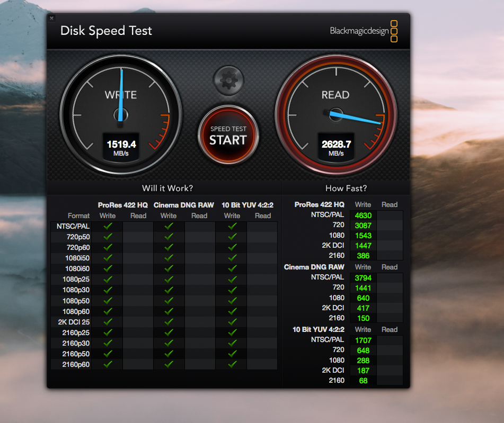Click the 10 Bit YUV 4:2:2 header in Will it Work

(247, 205)
